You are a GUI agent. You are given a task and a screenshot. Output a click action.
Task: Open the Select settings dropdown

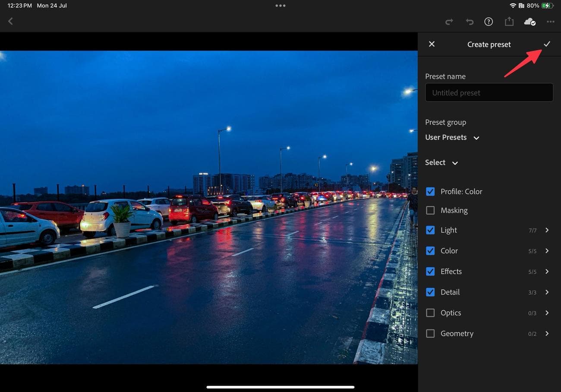click(x=441, y=162)
